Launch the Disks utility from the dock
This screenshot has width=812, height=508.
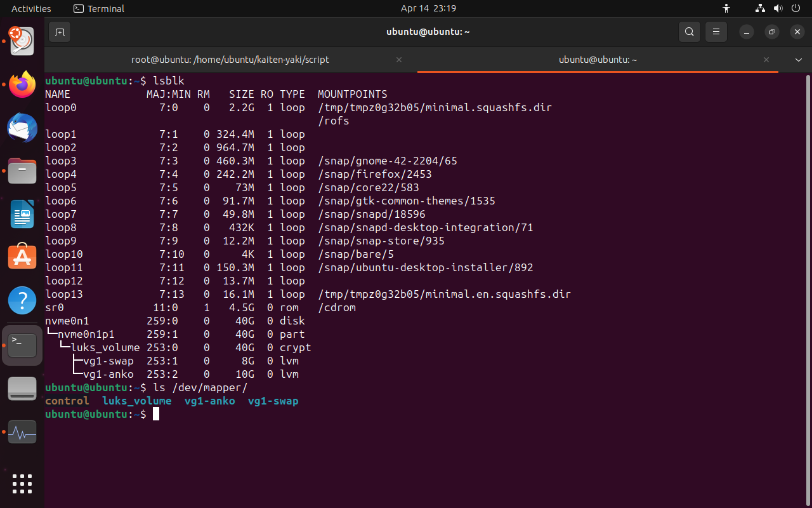tap(22, 389)
